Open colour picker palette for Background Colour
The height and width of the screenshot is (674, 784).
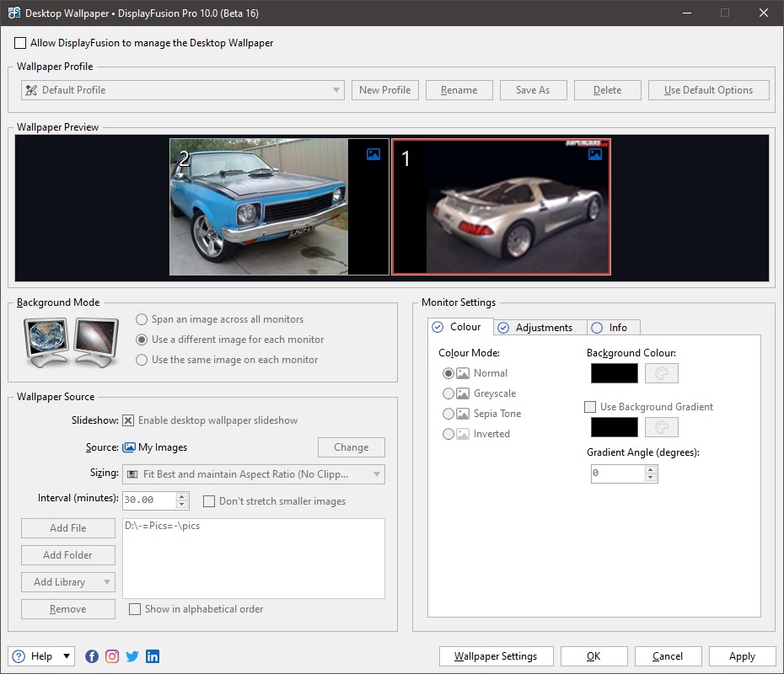662,373
